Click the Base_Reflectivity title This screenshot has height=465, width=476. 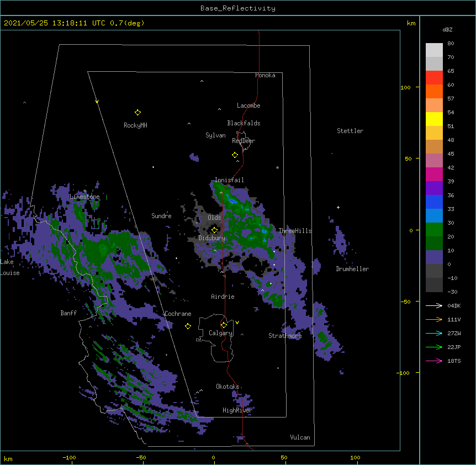(238, 8)
